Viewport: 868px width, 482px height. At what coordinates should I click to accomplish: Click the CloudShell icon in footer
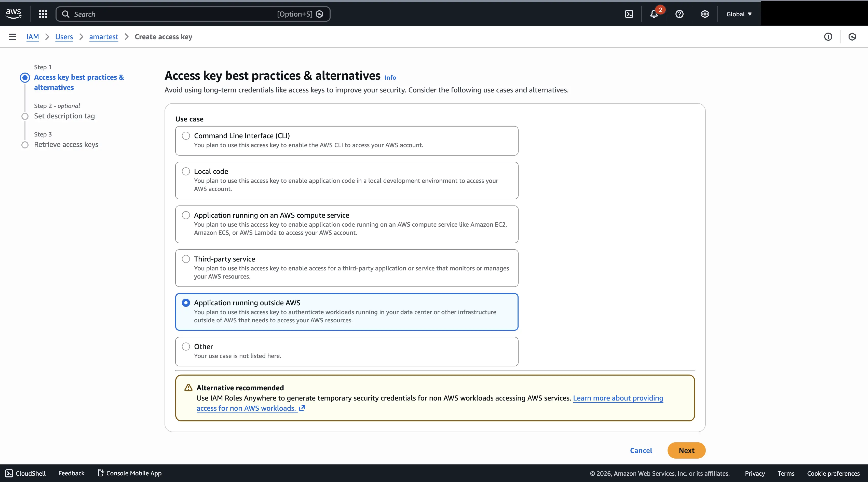tap(9, 473)
